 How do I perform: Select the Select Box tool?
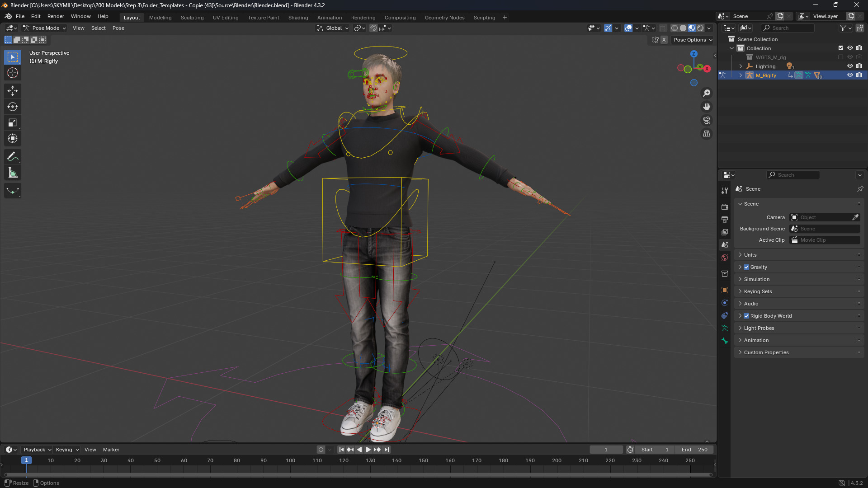coord(13,57)
